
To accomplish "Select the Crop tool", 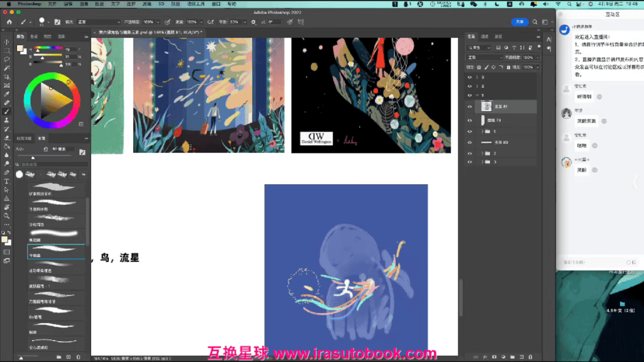I will click(6, 77).
